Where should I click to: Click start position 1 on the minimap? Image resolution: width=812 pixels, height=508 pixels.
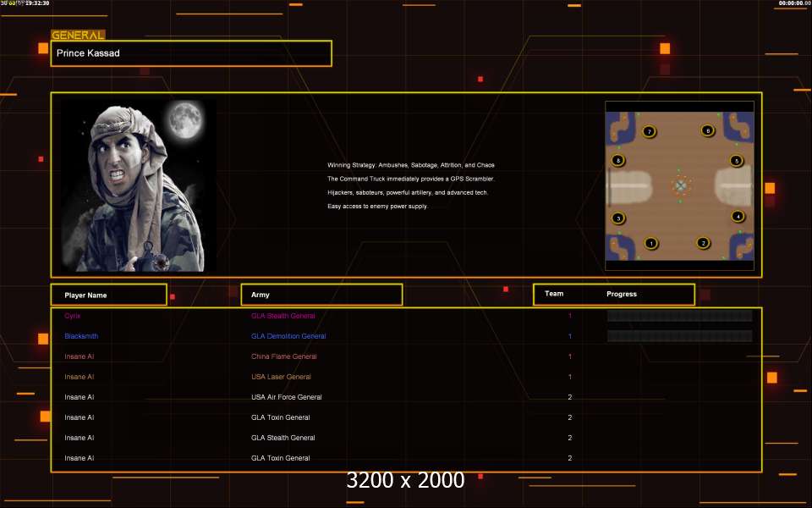[650, 244]
